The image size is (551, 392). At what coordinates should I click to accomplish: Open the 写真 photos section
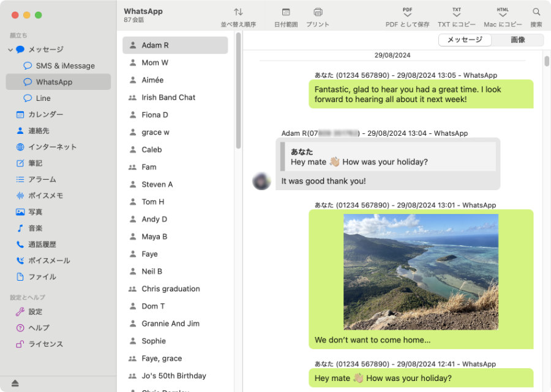coord(59,212)
